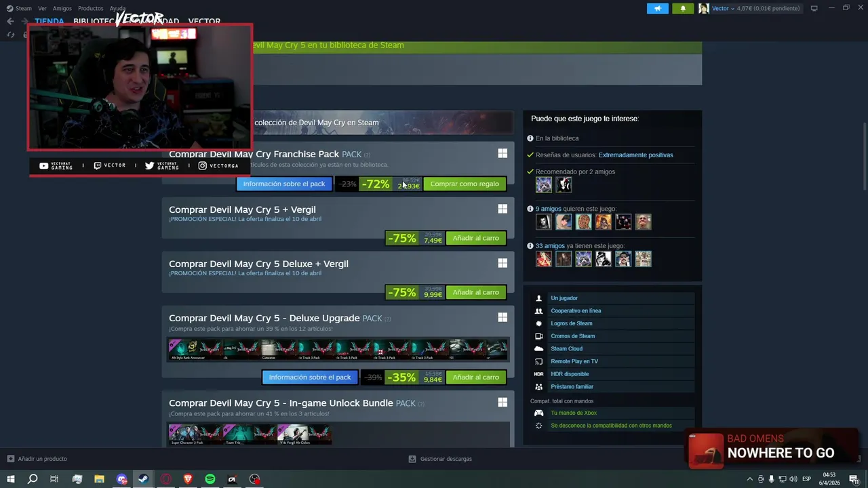Open OBS Studio from the taskbar
Viewport: 868px width, 488px height.
(254, 479)
